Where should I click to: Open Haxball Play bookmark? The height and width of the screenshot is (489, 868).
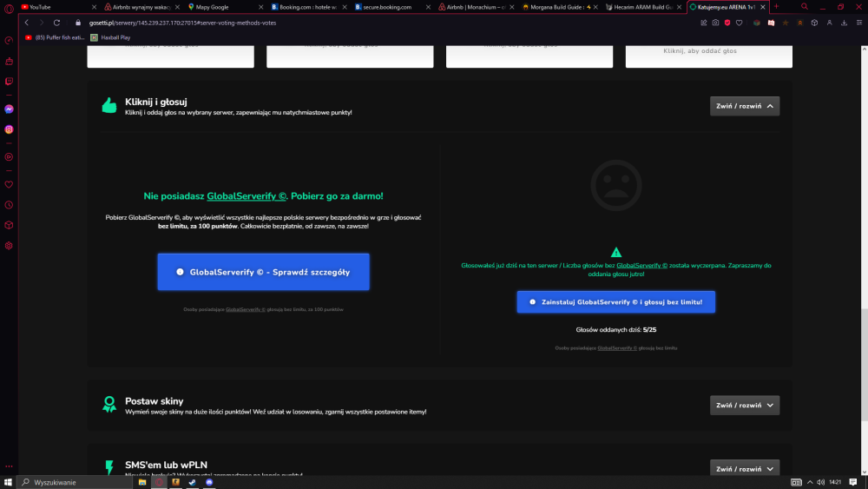tap(111, 37)
